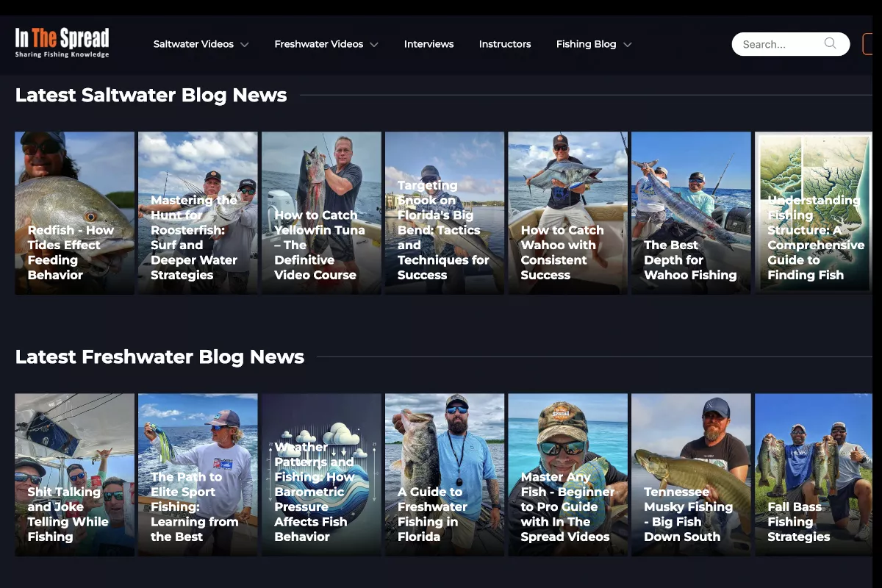
Task: View the Targeting Snook on Florida's Big Bend post
Action: [x=444, y=213]
